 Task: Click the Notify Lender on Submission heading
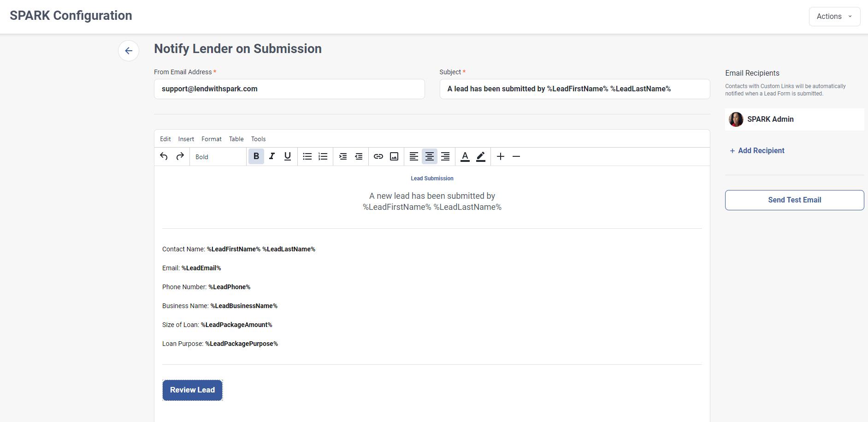[x=238, y=49]
